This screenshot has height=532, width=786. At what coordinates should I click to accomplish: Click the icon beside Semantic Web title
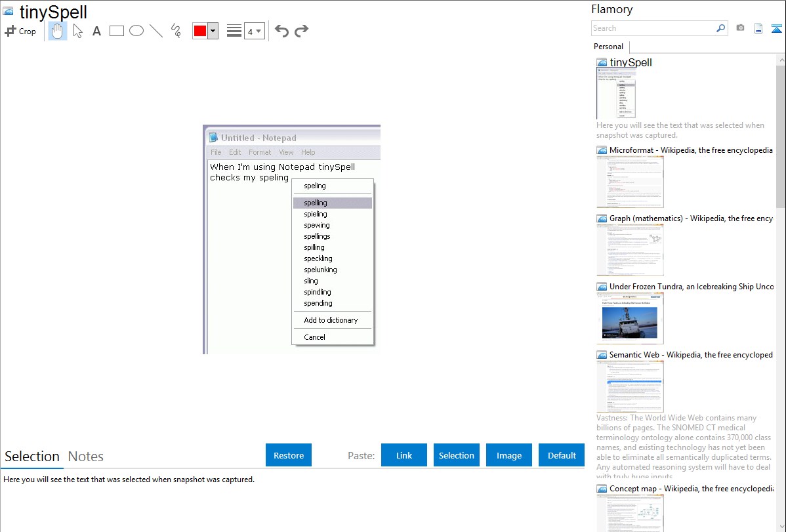click(602, 355)
